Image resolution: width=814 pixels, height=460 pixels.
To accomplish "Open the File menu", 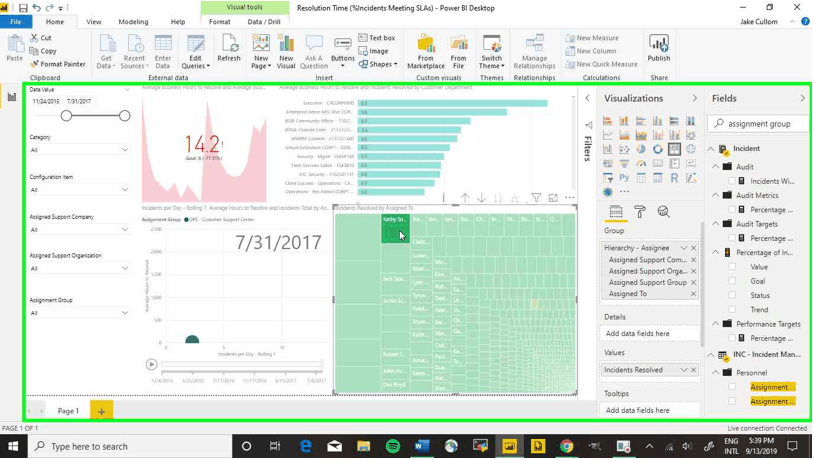I will coord(16,22).
